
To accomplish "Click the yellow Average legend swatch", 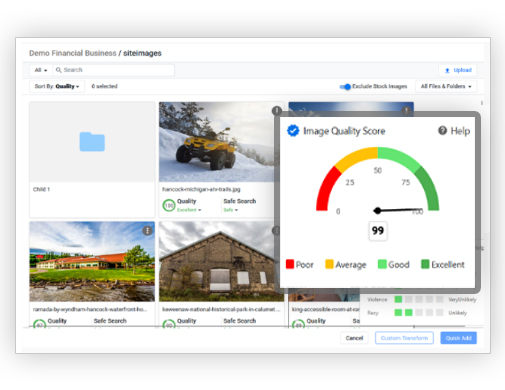I will [x=329, y=264].
